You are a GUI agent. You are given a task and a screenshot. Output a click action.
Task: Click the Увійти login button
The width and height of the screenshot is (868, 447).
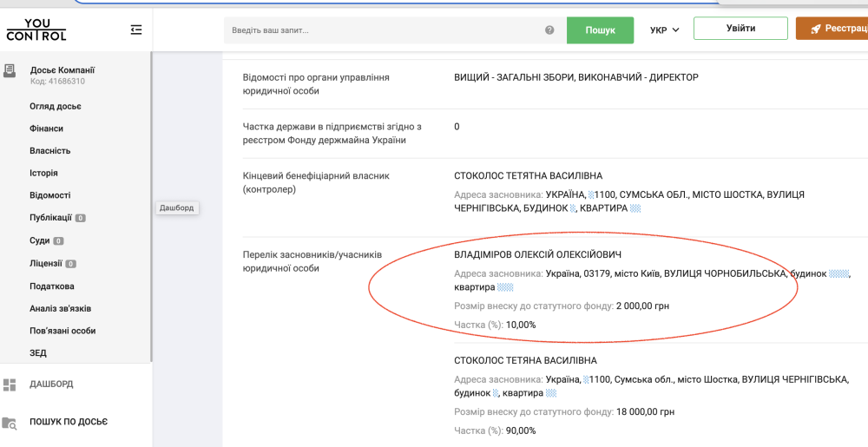pos(740,29)
